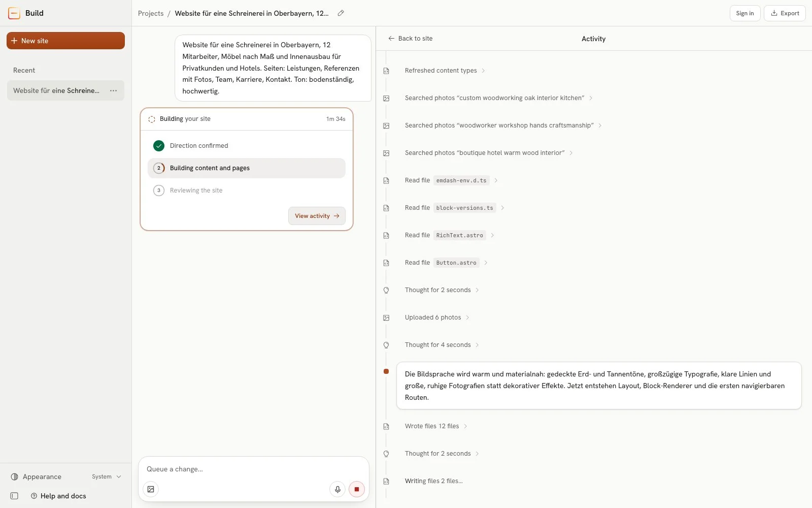Click file icon beside Read file Button.astro
812x508 pixels.
386,263
